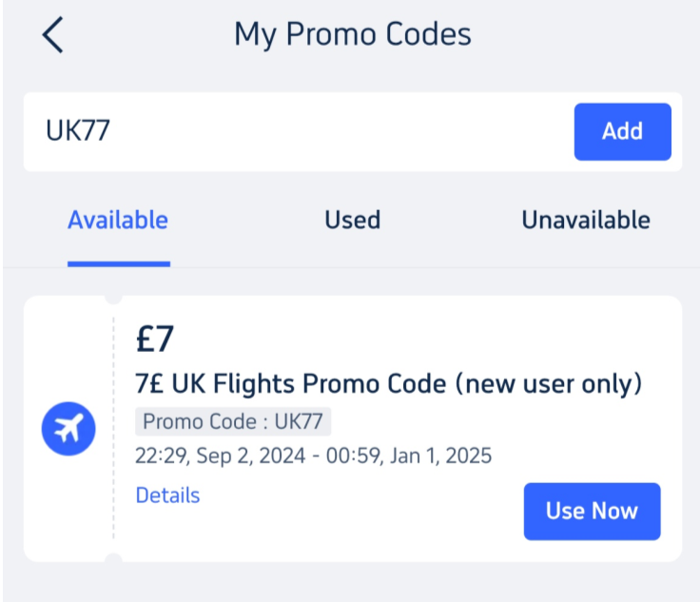Open the Used tab
The width and height of the screenshot is (700, 602).
pos(352,221)
